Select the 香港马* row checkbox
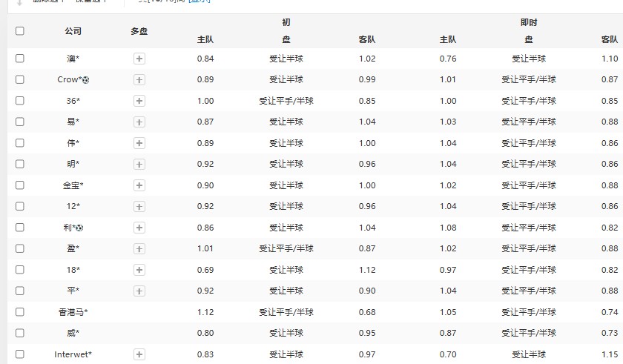Screen dimensions: 623x364 click(19, 312)
